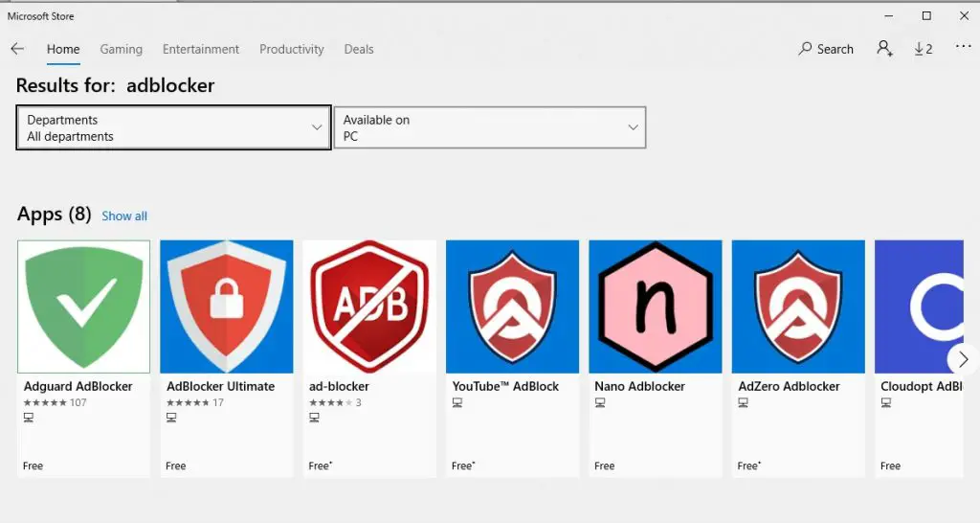Go back using the back arrow

pos(17,49)
